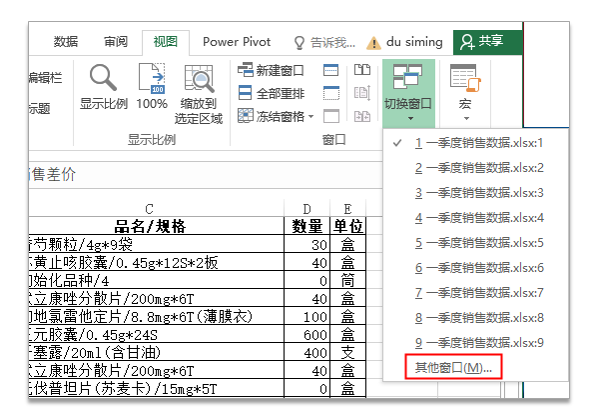Click the quantity cell containing 30
Viewport: 603px width, 414px height.
click(307, 244)
